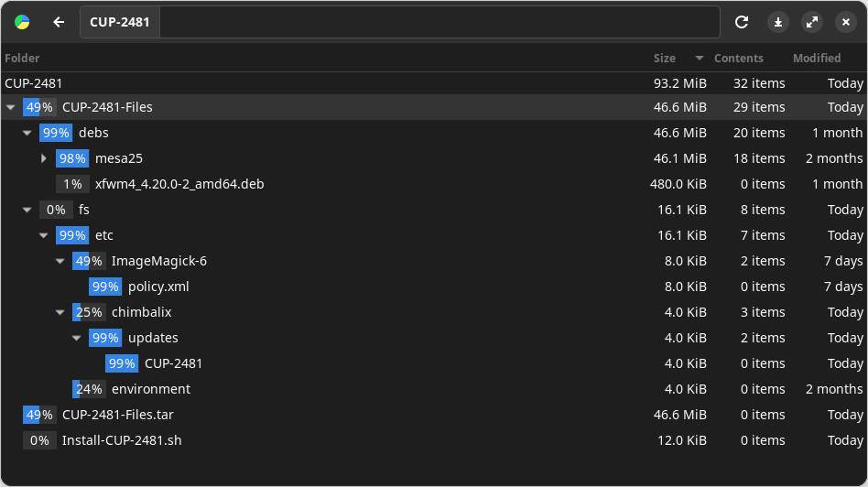The image size is (868, 487).
Task: Select the policy.xml file row
Action: point(158,287)
